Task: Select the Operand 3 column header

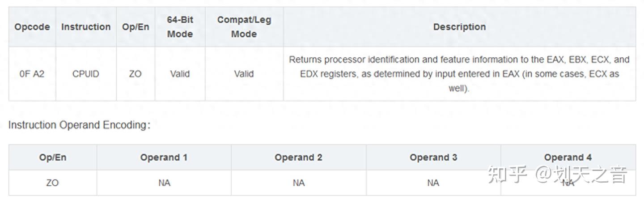Action: coord(433,158)
